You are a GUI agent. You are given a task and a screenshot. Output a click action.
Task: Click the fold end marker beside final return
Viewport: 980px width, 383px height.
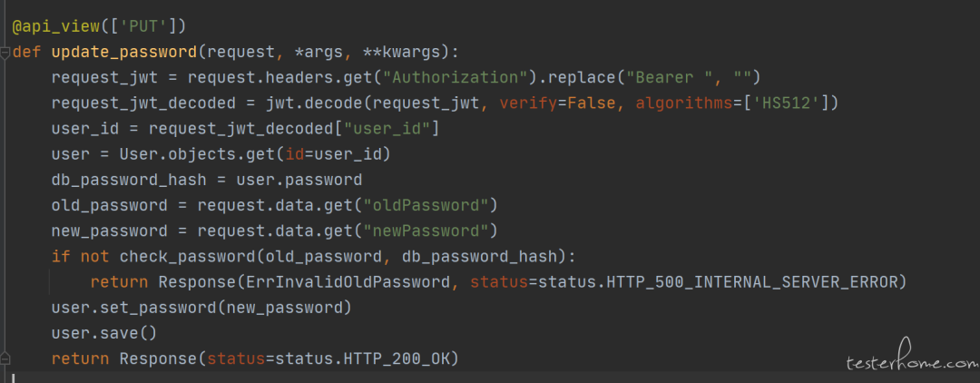(5, 358)
